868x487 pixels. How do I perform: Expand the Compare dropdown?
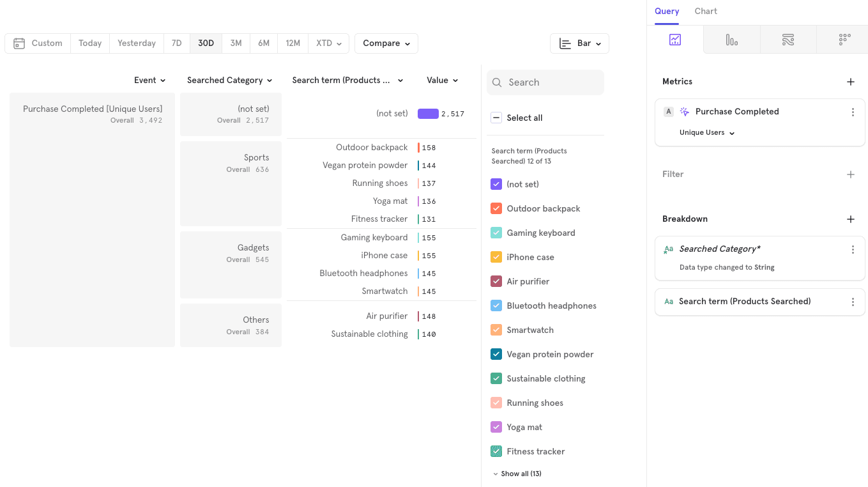pos(386,43)
